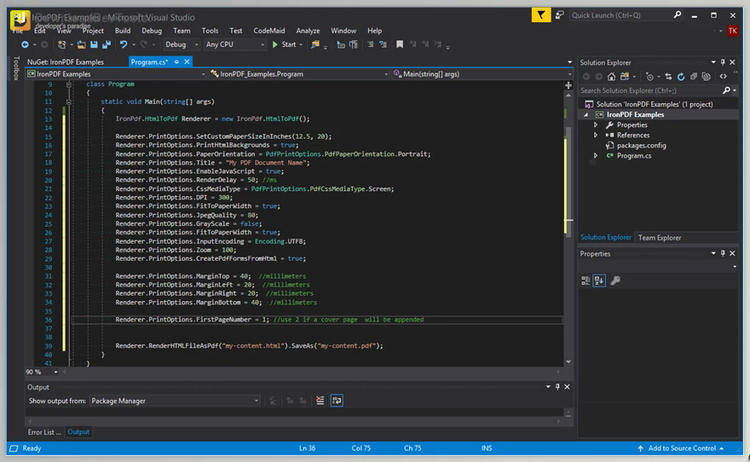Collapse the IronPDF Examples project node

[586, 115]
